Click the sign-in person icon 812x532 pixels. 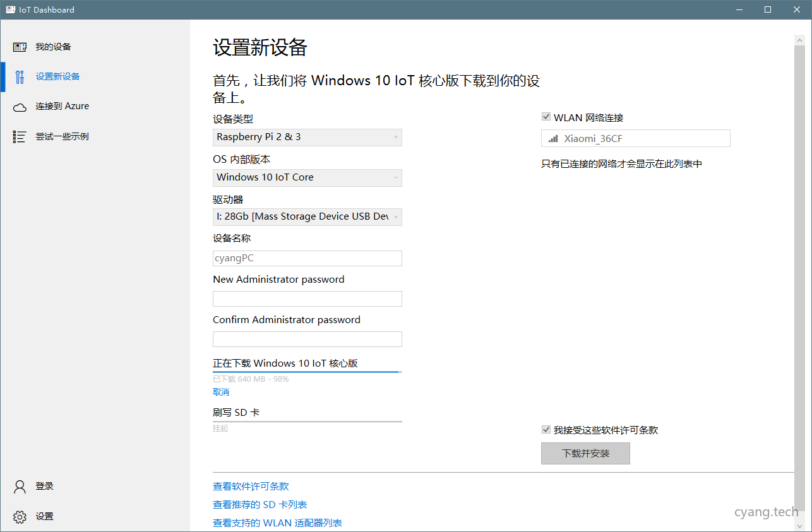tap(20, 487)
